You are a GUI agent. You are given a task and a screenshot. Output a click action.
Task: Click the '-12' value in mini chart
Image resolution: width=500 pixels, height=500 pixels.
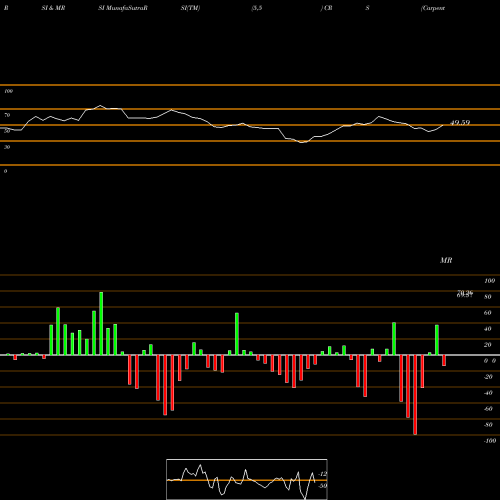tap(323, 474)
